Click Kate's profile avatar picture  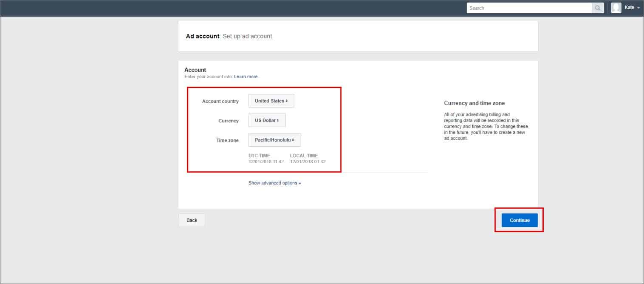tap(616, 7)
